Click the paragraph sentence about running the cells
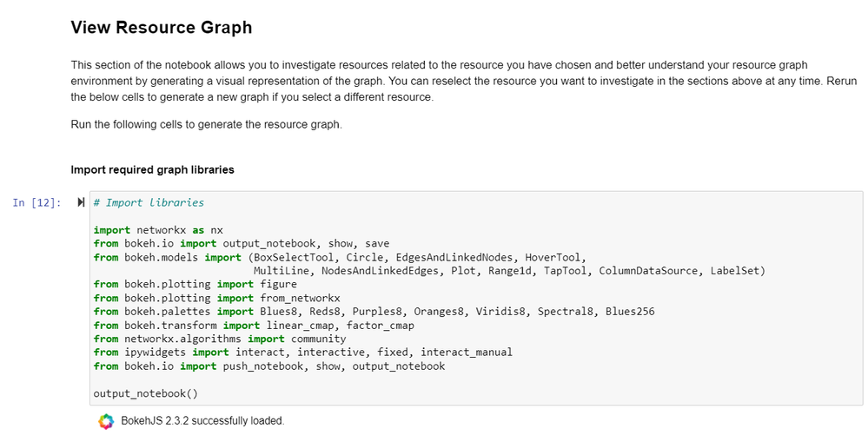The height and width of the screenshot is (435, 868). point(207,124)
